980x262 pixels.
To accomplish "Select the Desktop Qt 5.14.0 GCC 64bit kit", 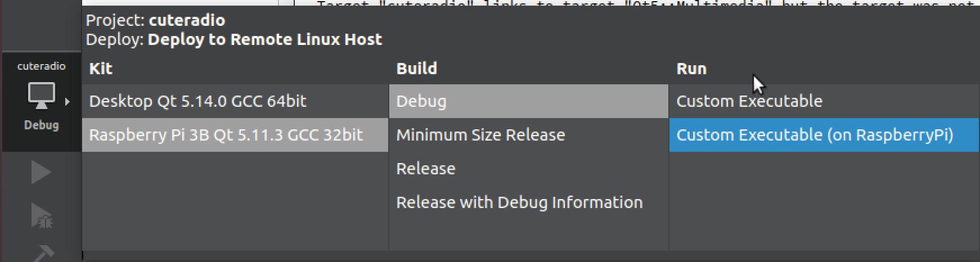I will pos(197,101).
